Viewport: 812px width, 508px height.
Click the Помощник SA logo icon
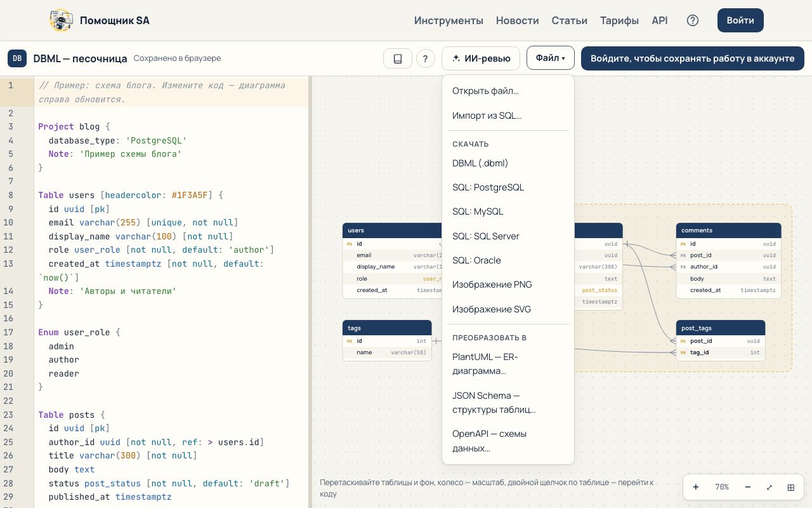pos(61,20)
